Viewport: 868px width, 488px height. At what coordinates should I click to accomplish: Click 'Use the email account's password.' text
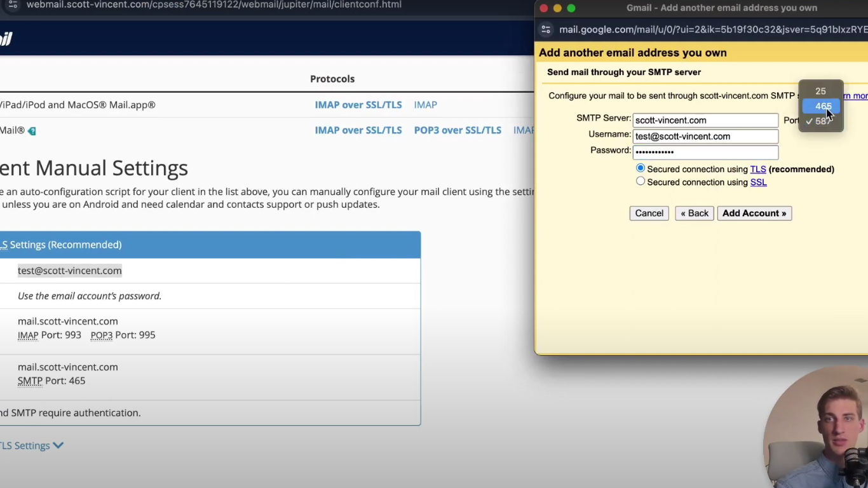click(90, 296)
